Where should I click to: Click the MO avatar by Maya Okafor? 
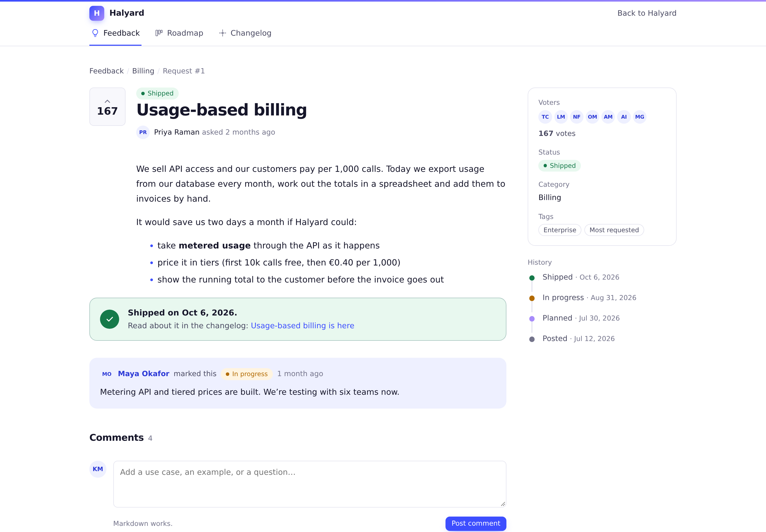[107, 374]
